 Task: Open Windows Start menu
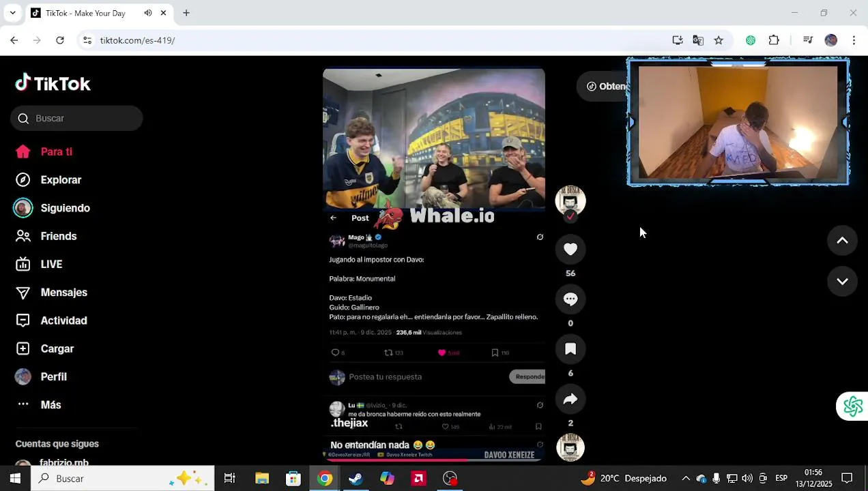tap(15, 479)
